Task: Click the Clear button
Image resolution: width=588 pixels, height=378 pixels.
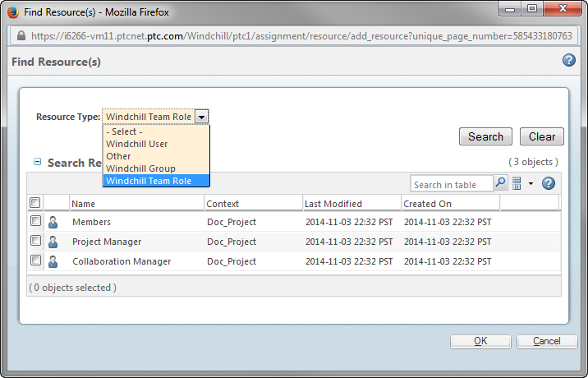Action: coord(542,136)
